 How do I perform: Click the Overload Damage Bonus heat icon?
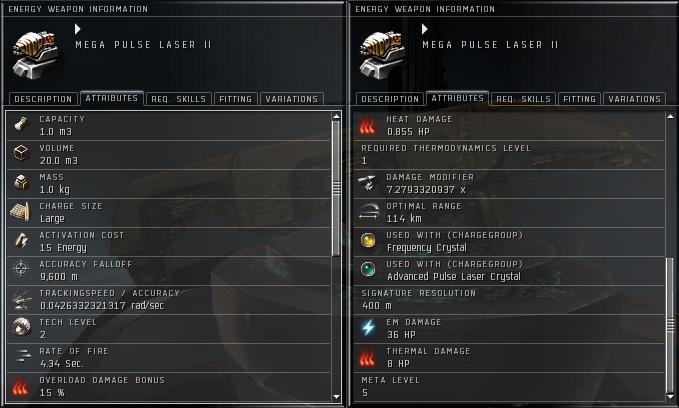tap(20, 385)
